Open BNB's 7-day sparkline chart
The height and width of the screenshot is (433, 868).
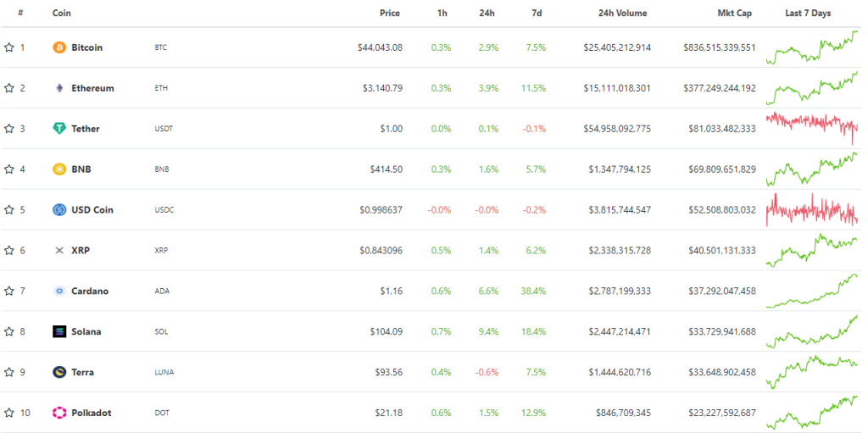(x=812, y=169)
